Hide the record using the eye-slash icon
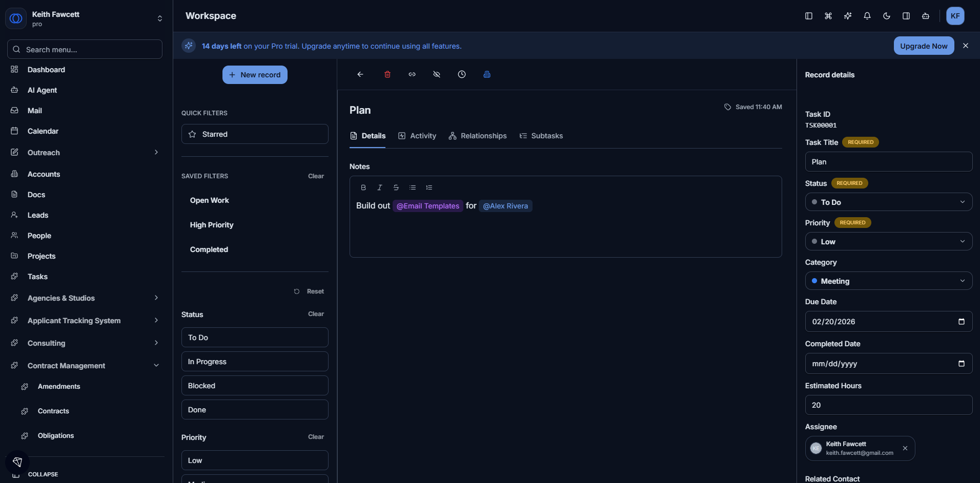This screenshot has width=980, height=483. tap(436, 74)
